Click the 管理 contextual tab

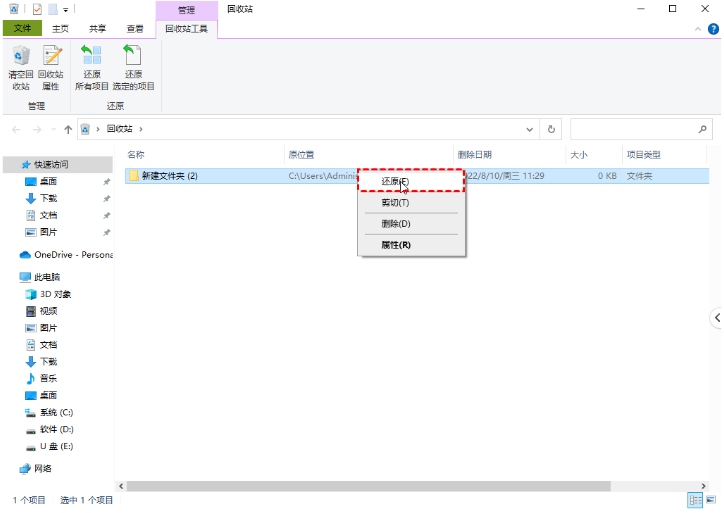[187, 10]
